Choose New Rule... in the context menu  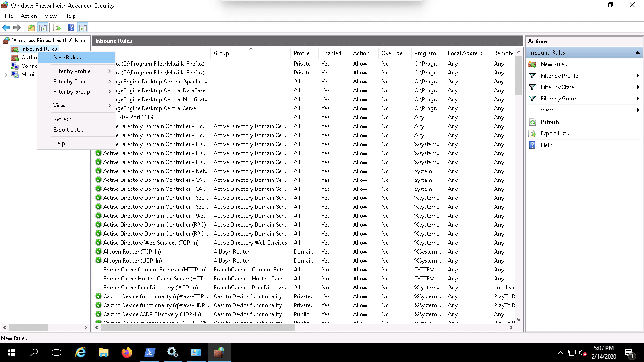click(76, 58)
